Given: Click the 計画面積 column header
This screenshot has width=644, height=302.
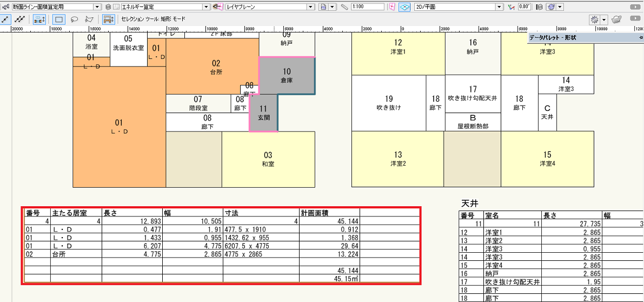Looking at the screenshot, I should [x=314, y=213].
